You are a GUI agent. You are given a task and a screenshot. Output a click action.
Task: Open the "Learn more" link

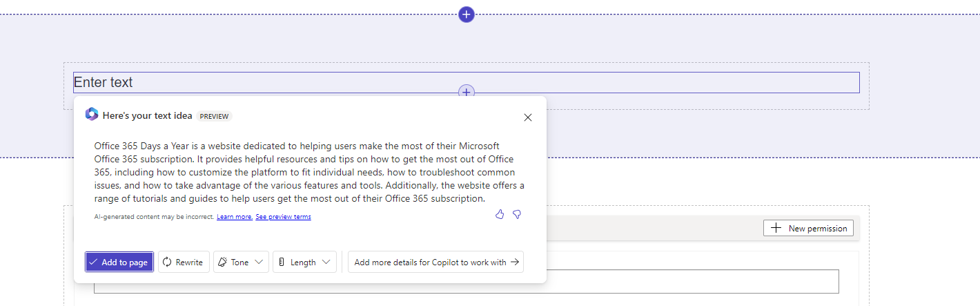click(x=235, y=217)
